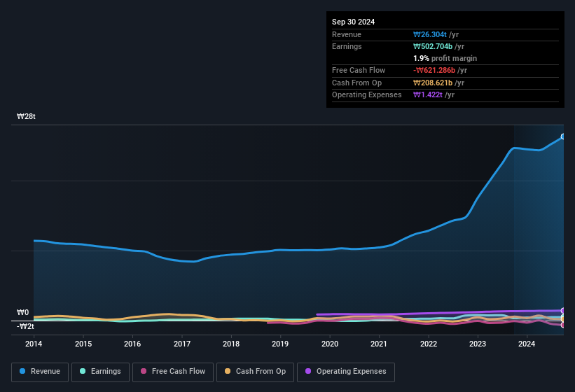Click the 2014 x-axis label
This screenshot has width=575, height=392.
click(34, 344)
